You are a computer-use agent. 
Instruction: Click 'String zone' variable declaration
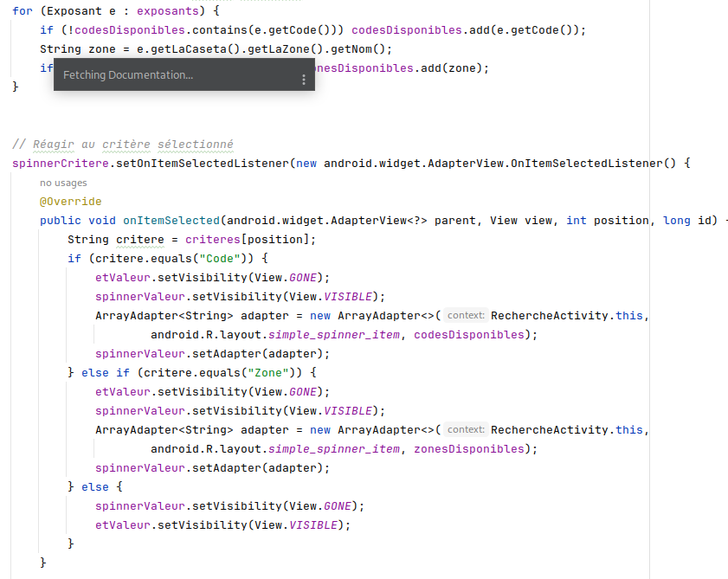pos(81,49)
